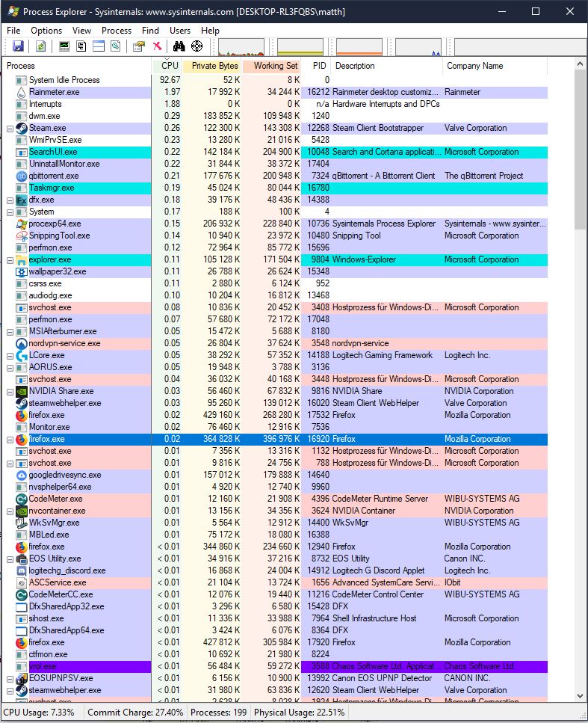Collapse the nvcontainer.exe tree node
This screenshot has width=588, height=723.
[10, 511]
